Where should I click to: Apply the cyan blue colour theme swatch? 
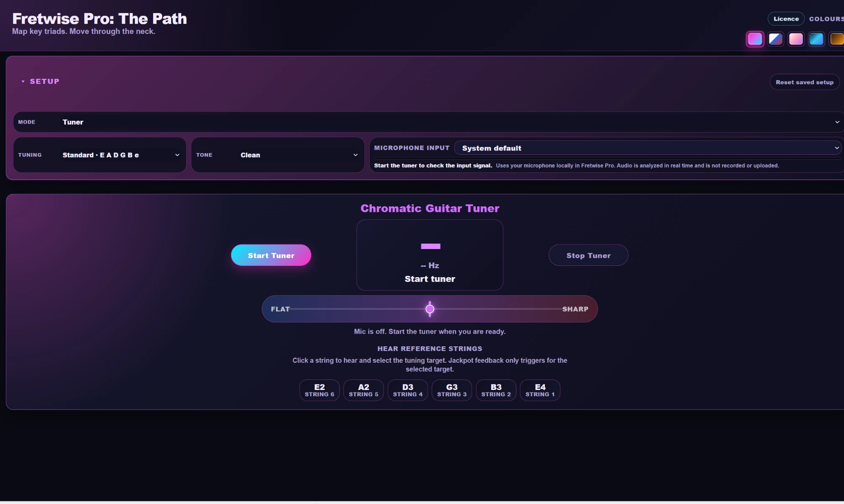(x=816, y=39)
